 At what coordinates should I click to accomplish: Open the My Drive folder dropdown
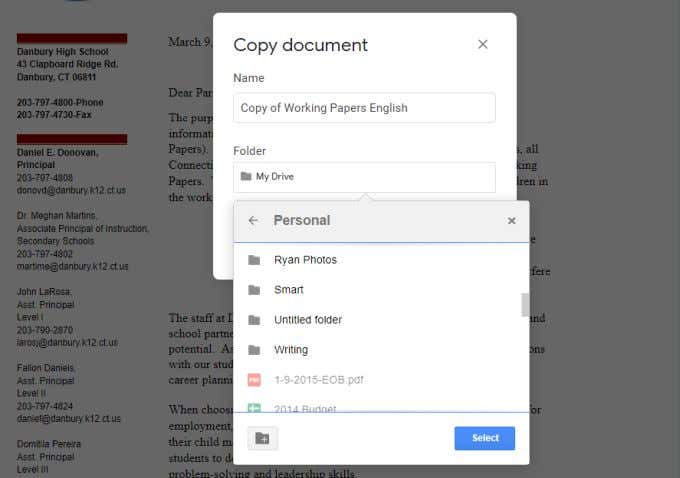(364, 177)
